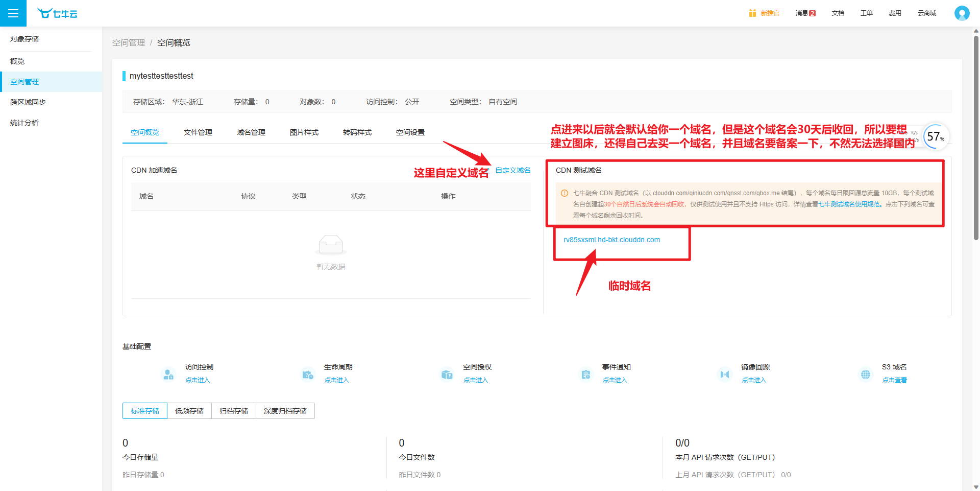Open the 费用 menu item
Screen dimensions: 980x491
pyautogui.click(x=895, y=13)
